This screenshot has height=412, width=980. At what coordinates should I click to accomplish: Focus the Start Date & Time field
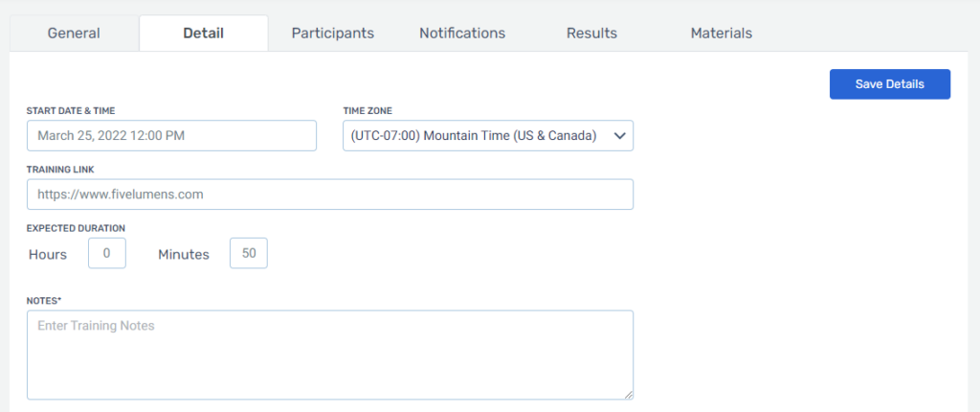(x=171, y=135)
